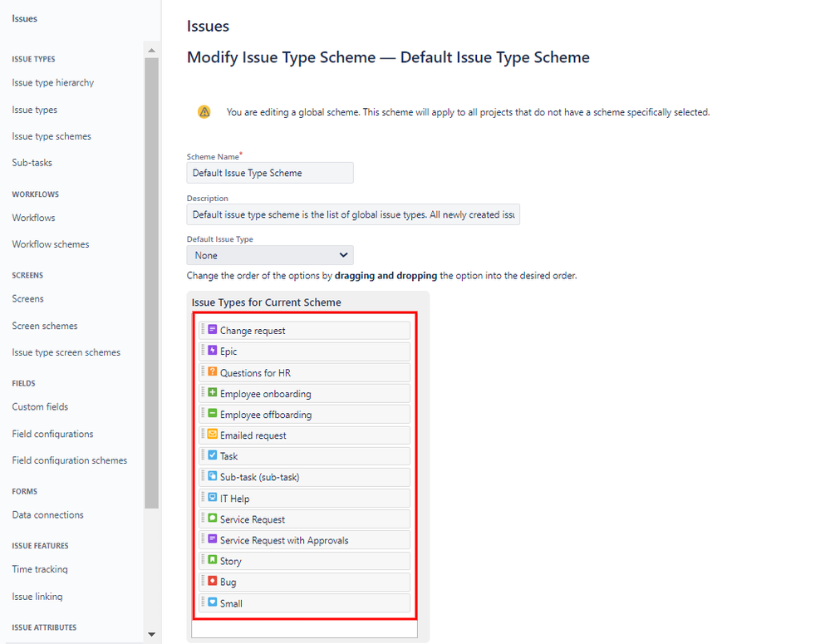
Task: Open Screen schemes in sidebar
Action: [x=45, y=326]
